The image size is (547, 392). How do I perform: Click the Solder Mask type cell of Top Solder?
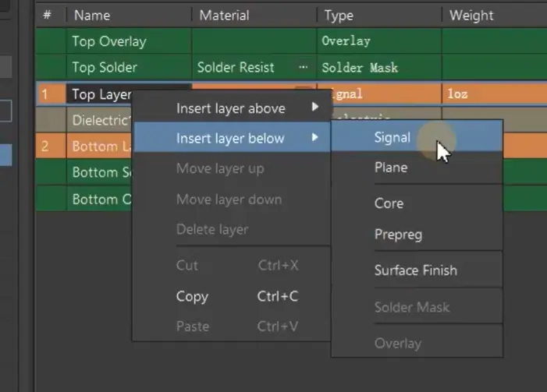(359, 68)
